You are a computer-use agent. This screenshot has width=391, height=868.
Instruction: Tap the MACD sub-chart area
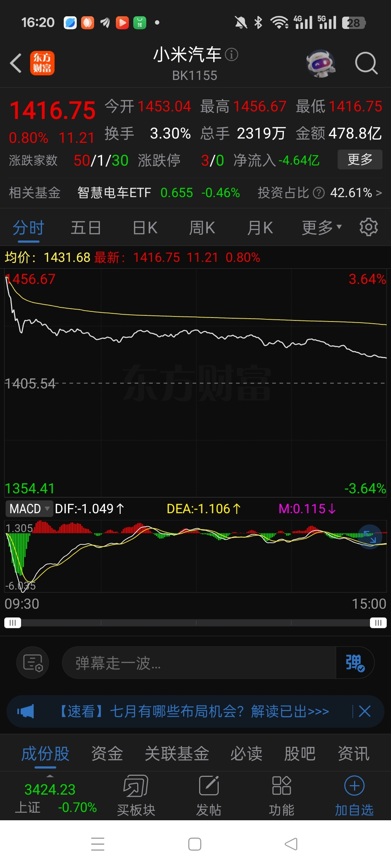coord(195,556)
